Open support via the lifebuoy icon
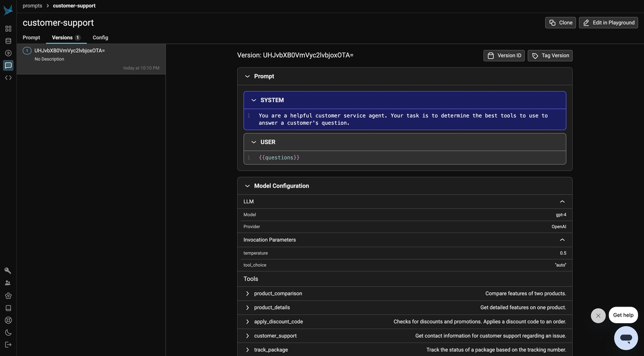644x356 pixels. coord(8,320)
